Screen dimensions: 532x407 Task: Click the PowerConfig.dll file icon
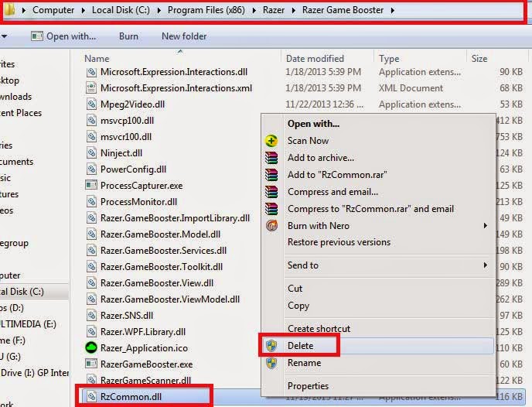(x=91, y=169)
